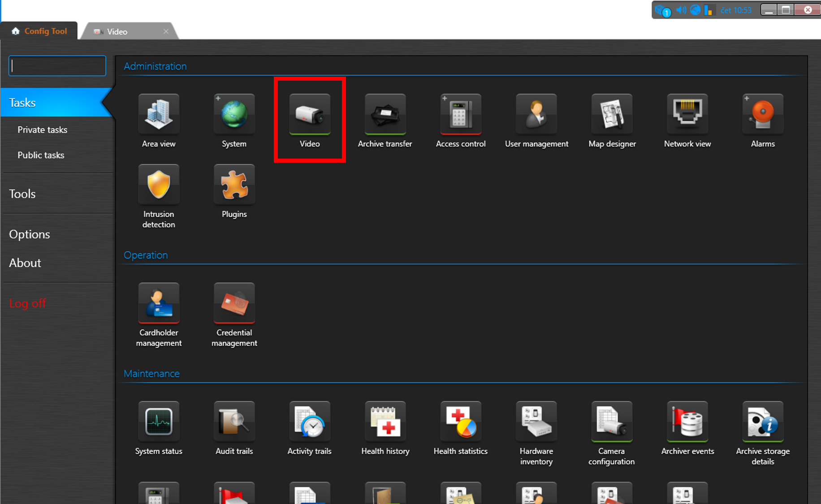821x504 pixels.
Task: Select Private tasks in sidebar
Action: click(43, 130)
